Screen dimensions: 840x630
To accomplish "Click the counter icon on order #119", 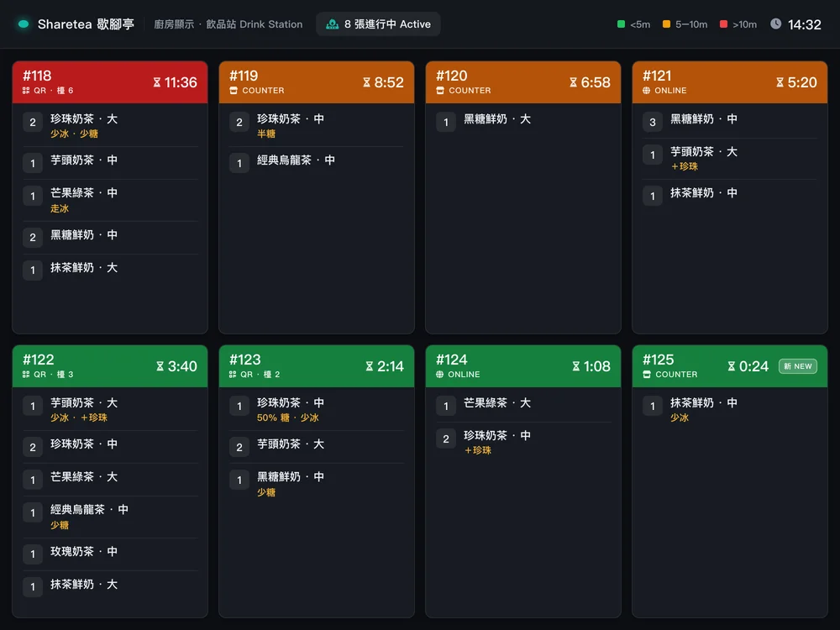I will (233, 91).
